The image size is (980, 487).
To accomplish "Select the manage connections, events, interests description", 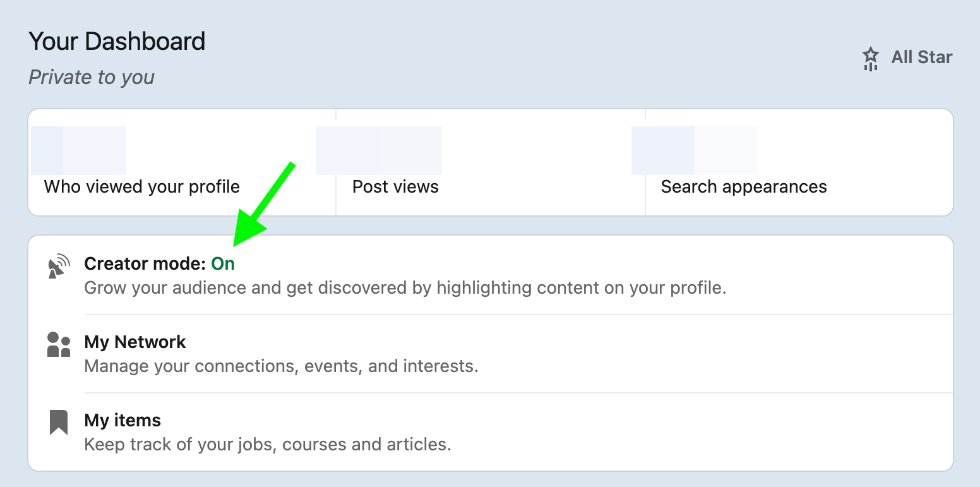I will (281, 366).
